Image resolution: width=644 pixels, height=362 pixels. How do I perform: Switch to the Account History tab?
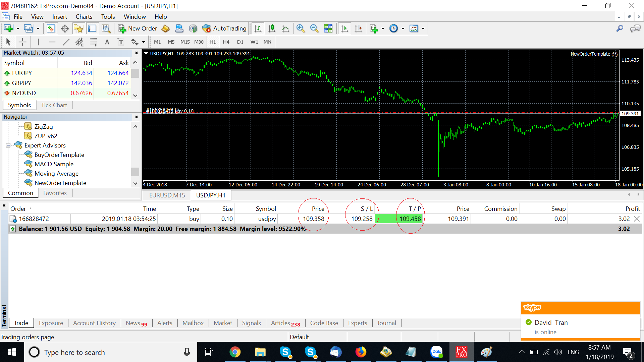pyautogui.click(x=94, y=323)
